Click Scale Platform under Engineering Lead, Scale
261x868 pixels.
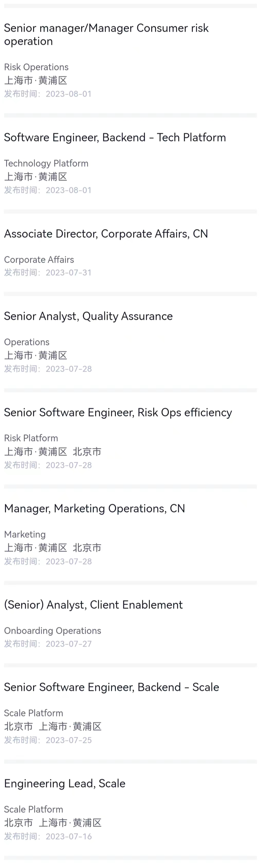tap(34, 809)
